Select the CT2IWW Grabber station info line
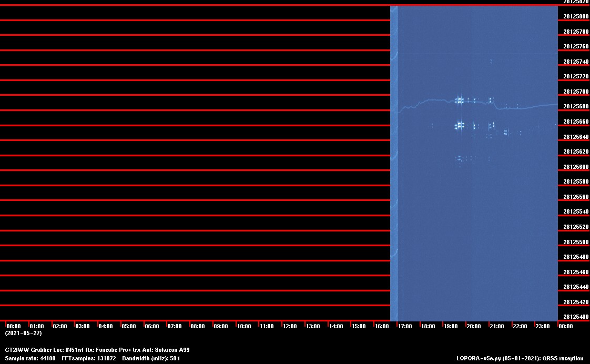 click(97, 350)
